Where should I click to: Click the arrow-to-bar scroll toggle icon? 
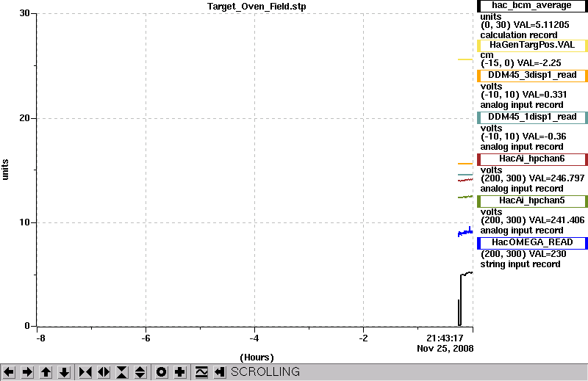point(220,372)
